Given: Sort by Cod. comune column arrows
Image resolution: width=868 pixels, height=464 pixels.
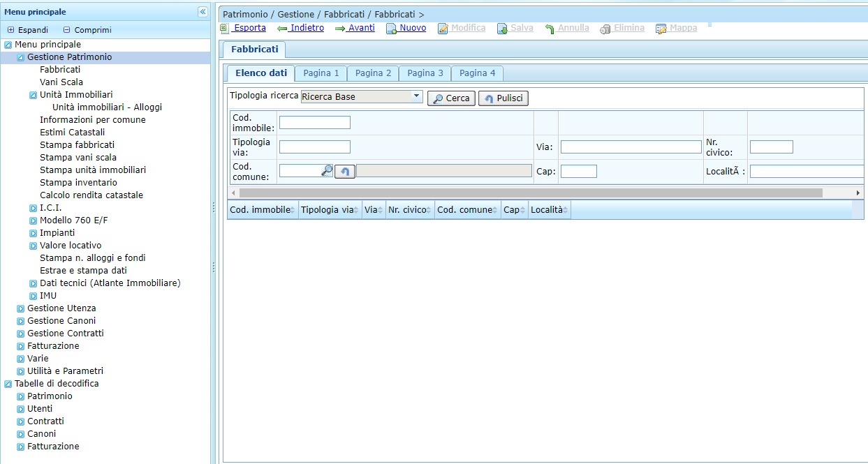Looking at the screenshot, I should 496,210.
